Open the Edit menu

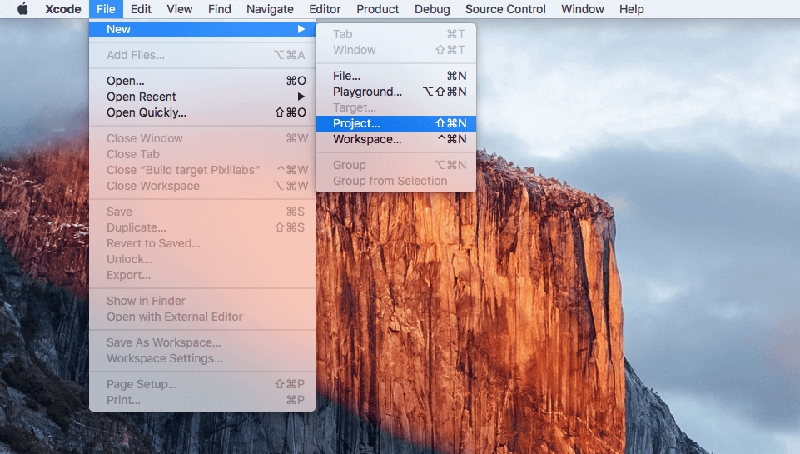click(141, 9)
